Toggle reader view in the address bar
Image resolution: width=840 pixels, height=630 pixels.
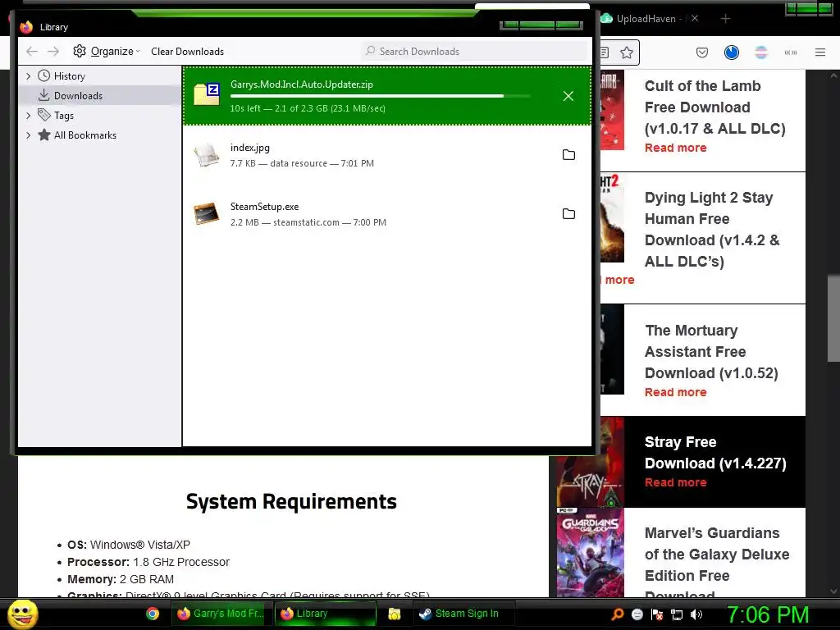[x=605, y=52]
